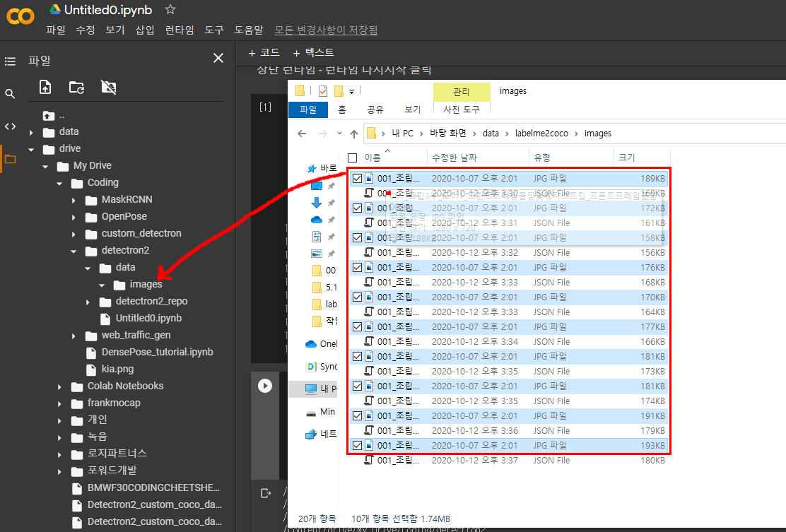This screenshot has width=786, height=532.
Task: Expand the MaskRCNN folder
Action: (x=74, y=201)
